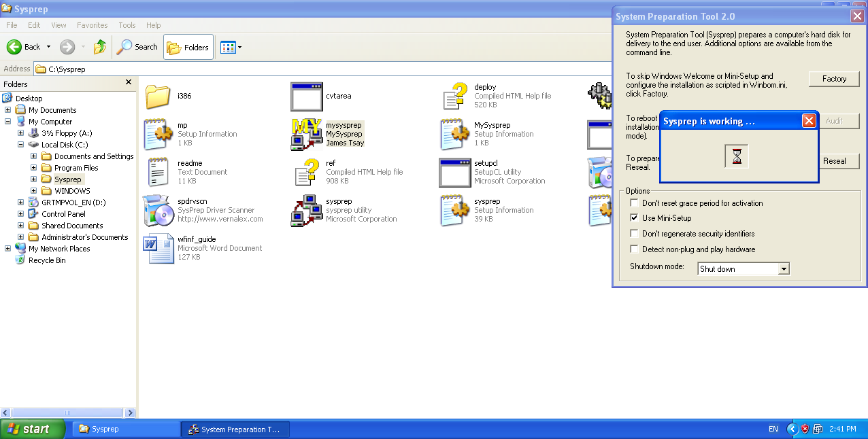The image size is (868, 439).
Task: Select the sysprep setup information file icon
Action: click(x=454, y=210)
